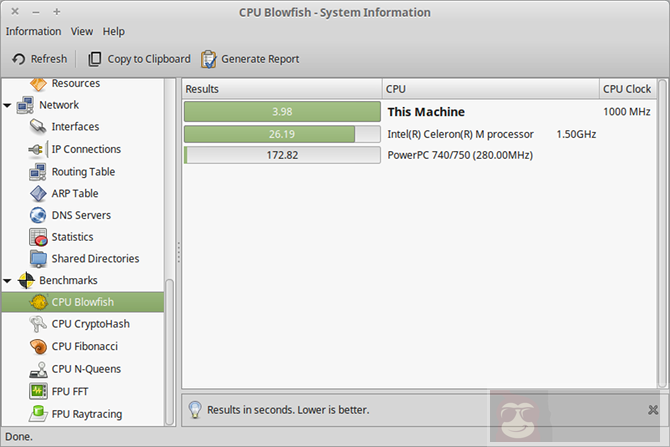Open the Routing Table icon
This screenshot has height=447, width=670.
coord(38,171)
